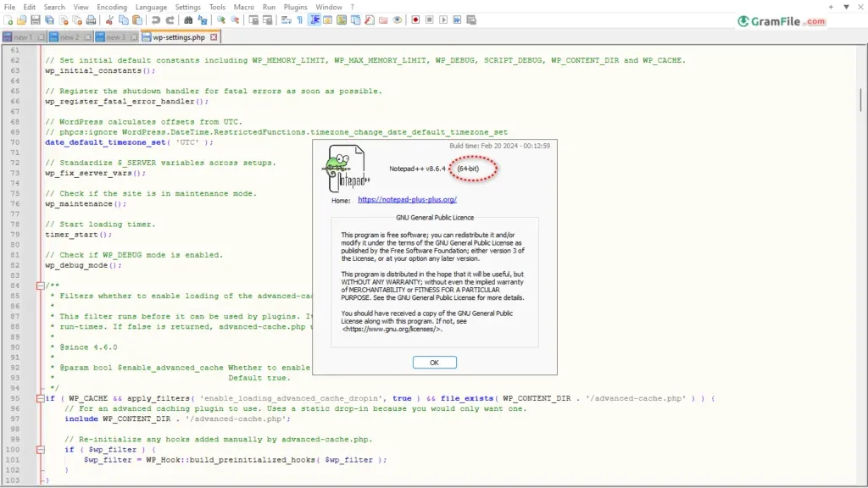Click the New file toolbar icon
Viewport: 868px width, 488px height.
pyautogui.click(x=8, y=20)
